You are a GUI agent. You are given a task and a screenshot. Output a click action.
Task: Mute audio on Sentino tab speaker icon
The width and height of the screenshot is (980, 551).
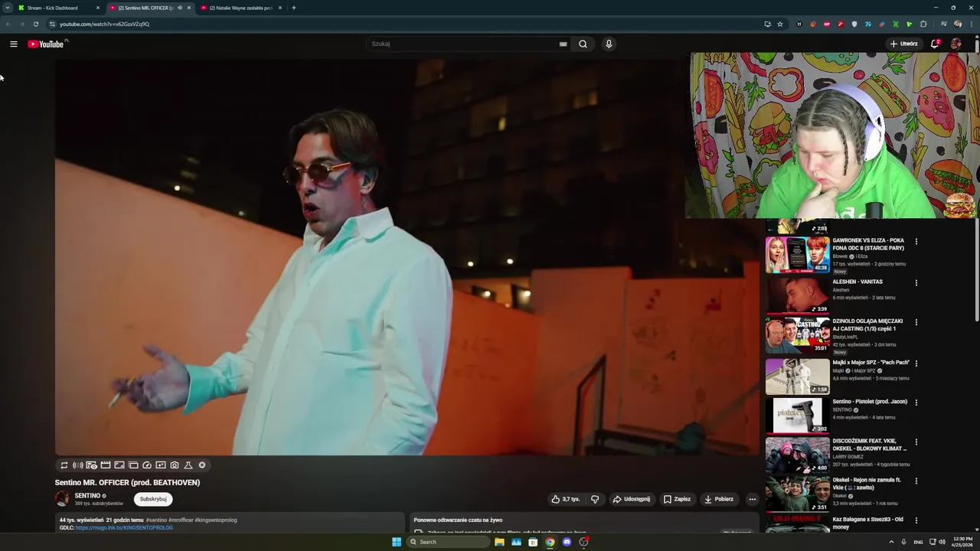[180, 8]
